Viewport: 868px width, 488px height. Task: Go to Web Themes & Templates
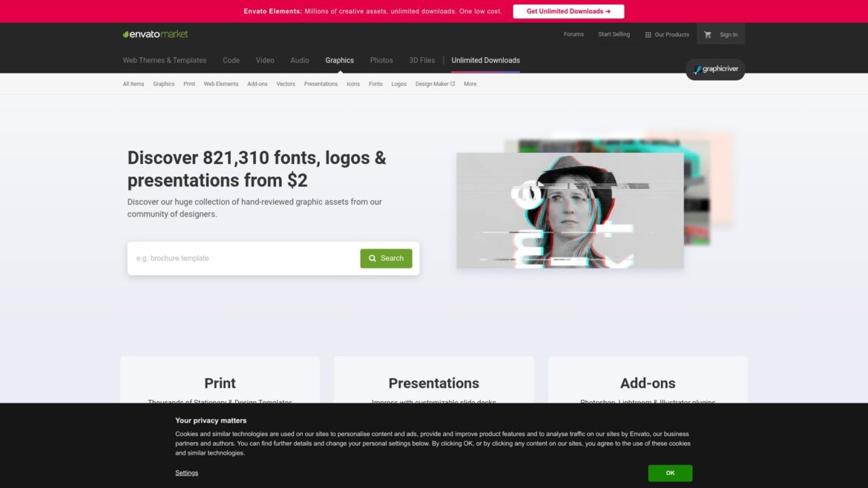pos(164,60)
